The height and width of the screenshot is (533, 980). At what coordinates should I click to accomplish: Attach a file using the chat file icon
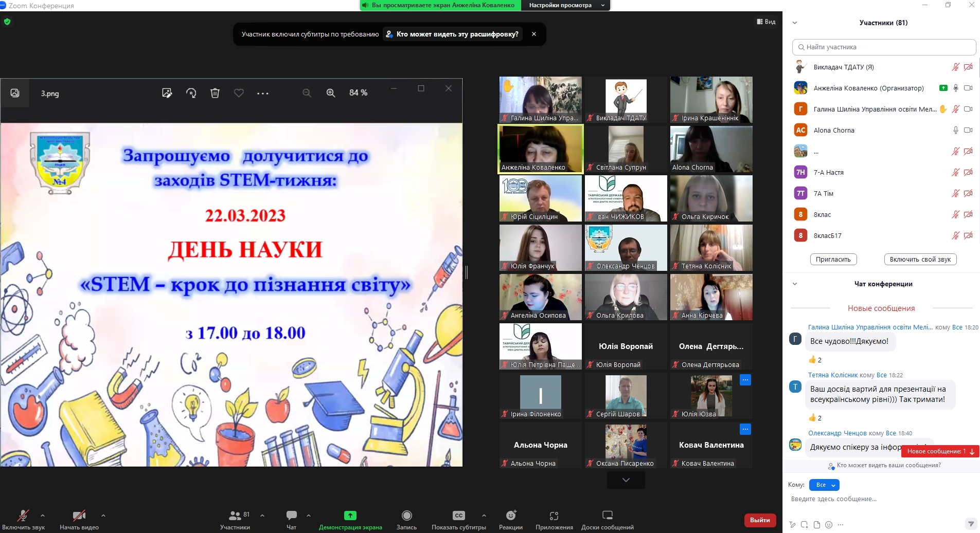(x=816, y=525)
